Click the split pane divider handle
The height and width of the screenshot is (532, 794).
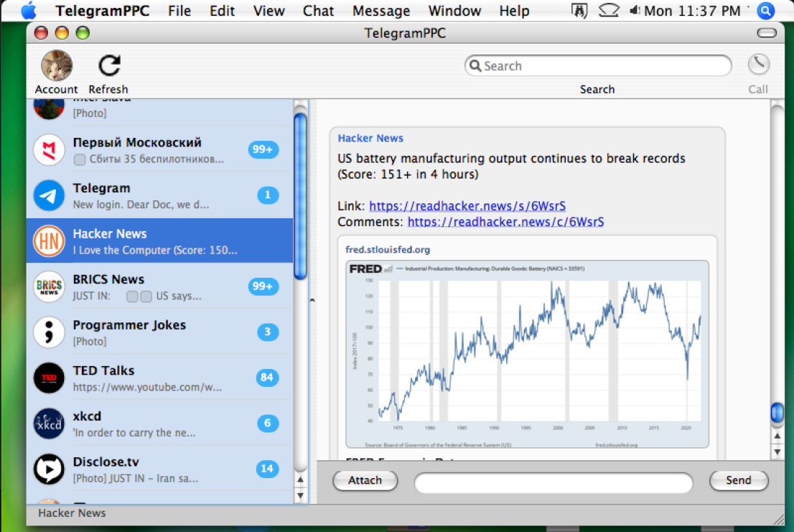pyautogui.click(x=312, y=301)
